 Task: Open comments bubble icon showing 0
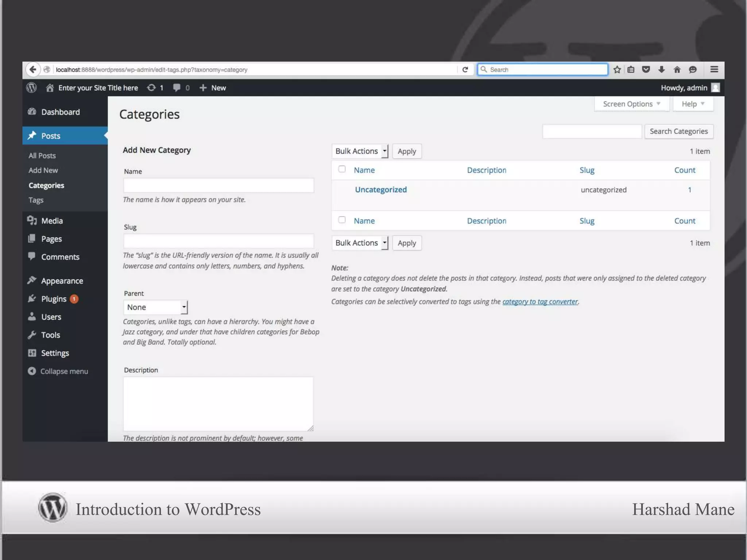(177, 87)
